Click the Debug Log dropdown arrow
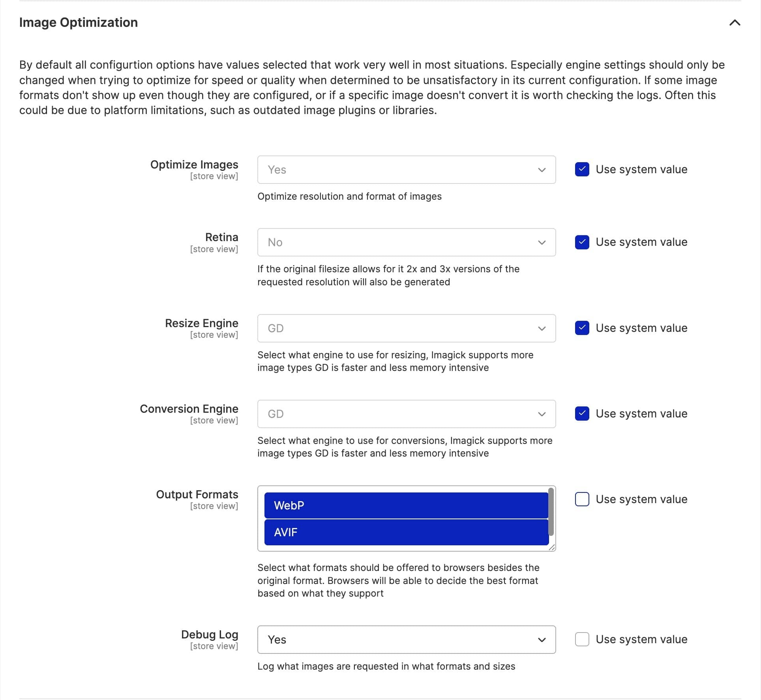This screenshot has height=700, width=761. pyautogui.click(x=542, y=640)
